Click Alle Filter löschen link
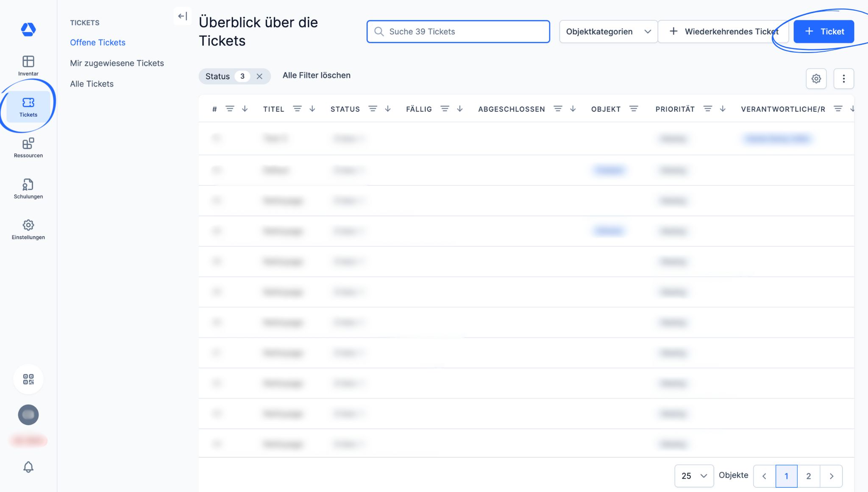Image resolution: width=868 pixels, height=492 pixels. point(316,75)
